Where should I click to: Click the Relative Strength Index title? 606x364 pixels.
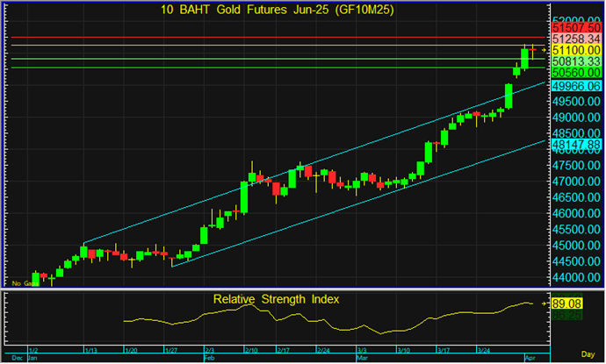pos(276,299)
